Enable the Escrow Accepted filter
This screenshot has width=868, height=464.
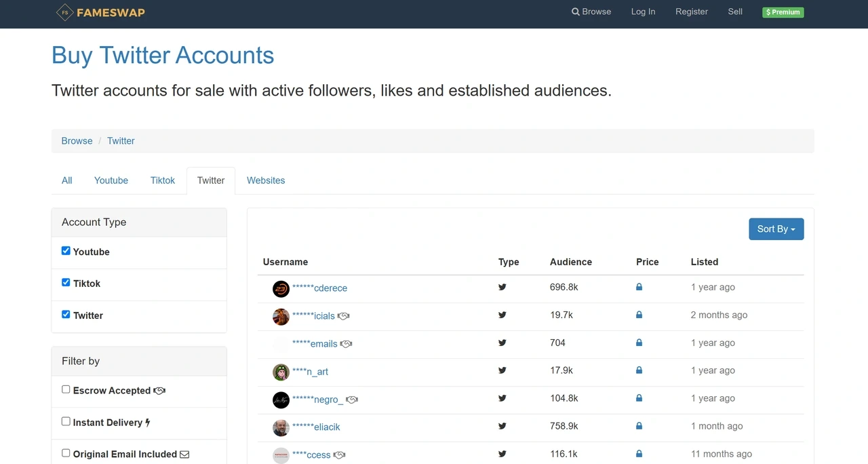[x=66, y=389]
